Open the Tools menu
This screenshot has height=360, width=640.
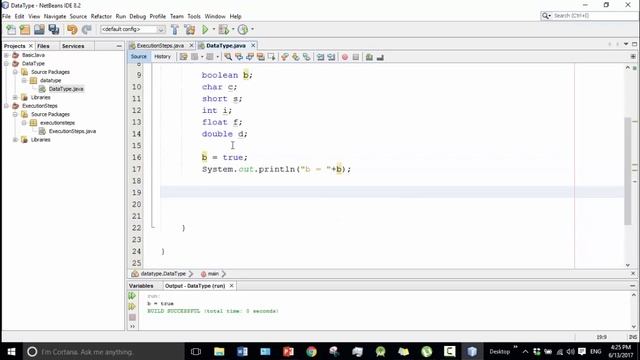point(194,16)
